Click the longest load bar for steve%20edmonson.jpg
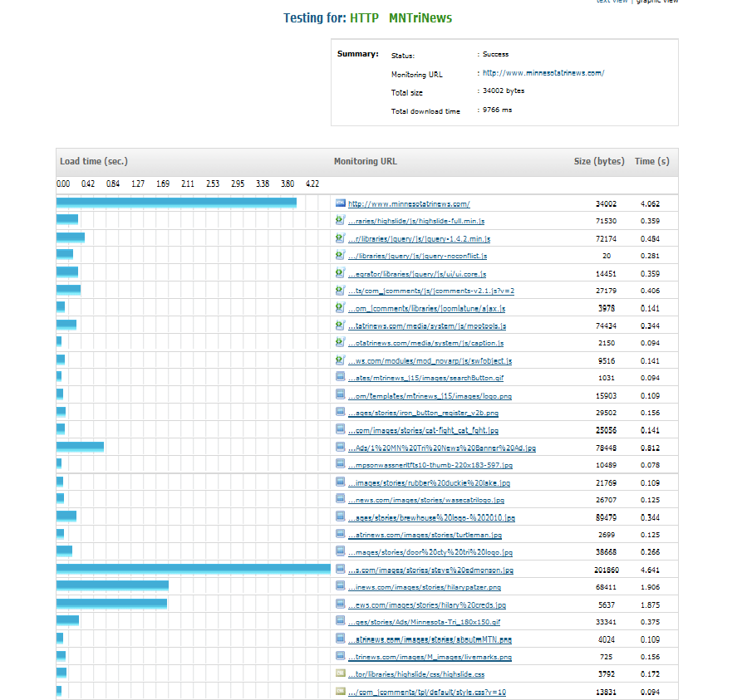747x700 pixels. click(x=193, y=569)
